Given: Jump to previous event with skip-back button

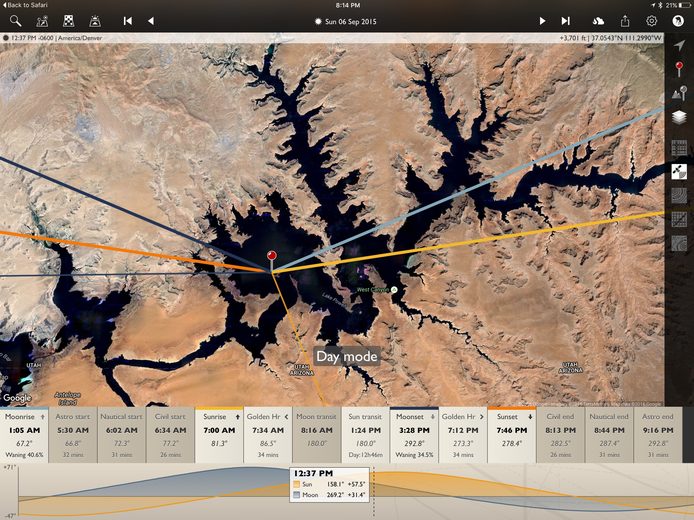Looking at the screenshot, I should (128, 21).
